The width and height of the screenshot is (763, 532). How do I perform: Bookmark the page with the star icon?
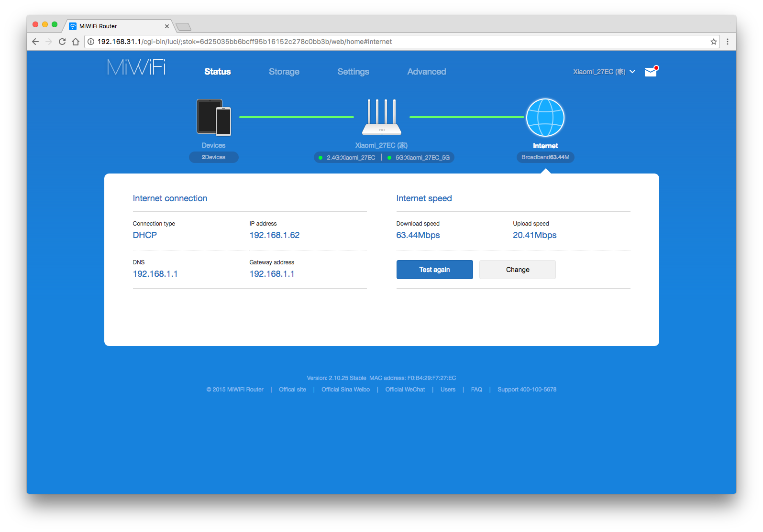point(714,42)
